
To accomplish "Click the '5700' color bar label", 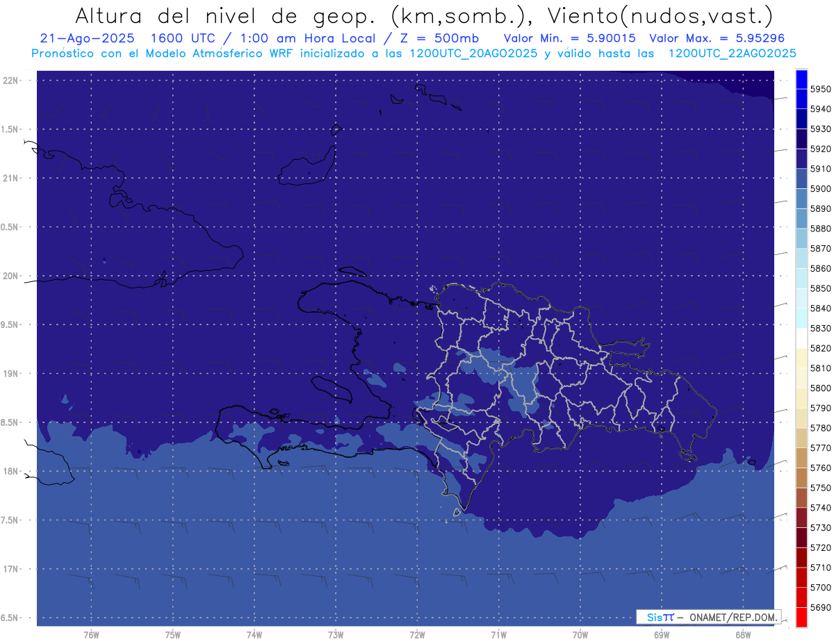I will point(821,587).
